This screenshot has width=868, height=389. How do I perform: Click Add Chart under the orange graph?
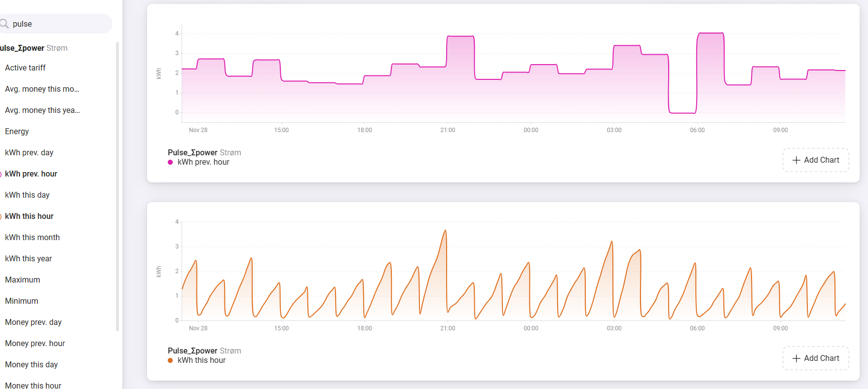pos(816,358)
